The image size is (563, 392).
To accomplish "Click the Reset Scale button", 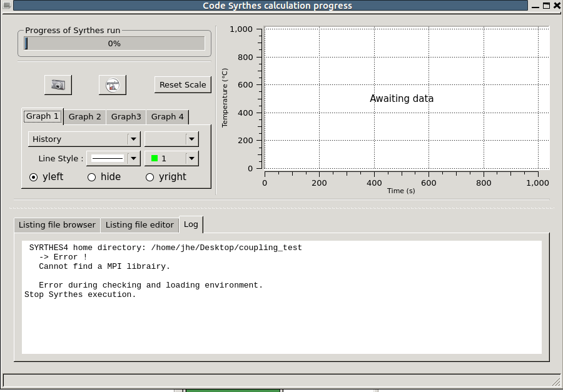I will coord(183,85).
